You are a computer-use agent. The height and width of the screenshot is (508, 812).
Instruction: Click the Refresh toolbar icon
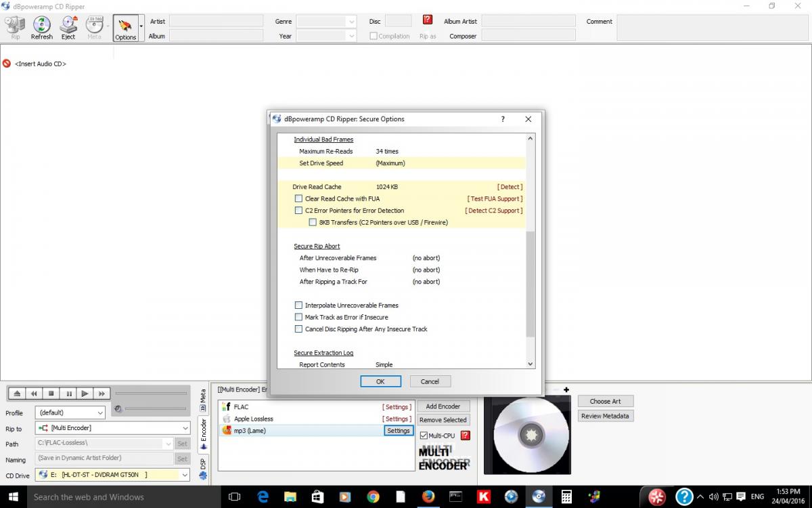click(x=41, y=27)
